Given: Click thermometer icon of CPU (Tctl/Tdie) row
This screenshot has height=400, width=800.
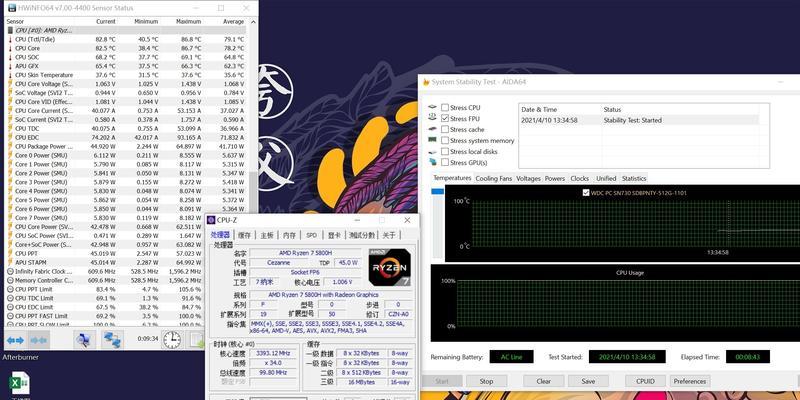Looking at the screenshot, I should [10, 39].
